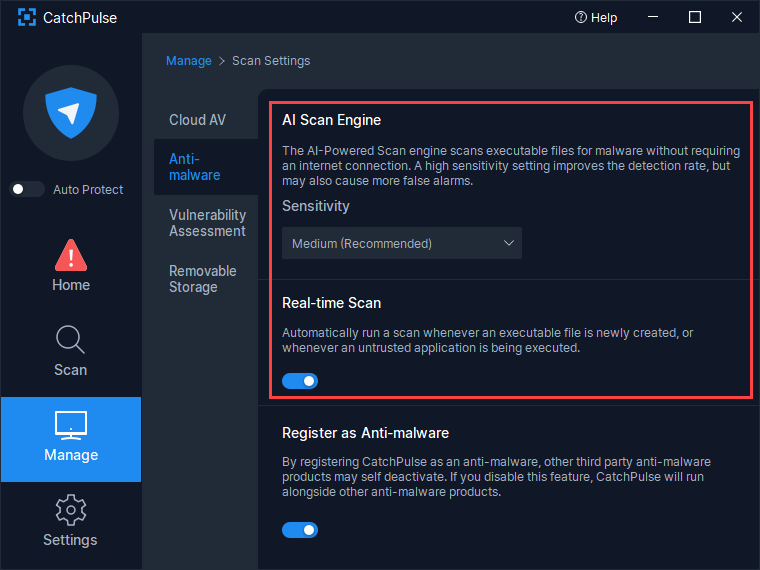Click the Manage breadcrumb link
This screenshot has width=760, height=570.
click(189, 61)
